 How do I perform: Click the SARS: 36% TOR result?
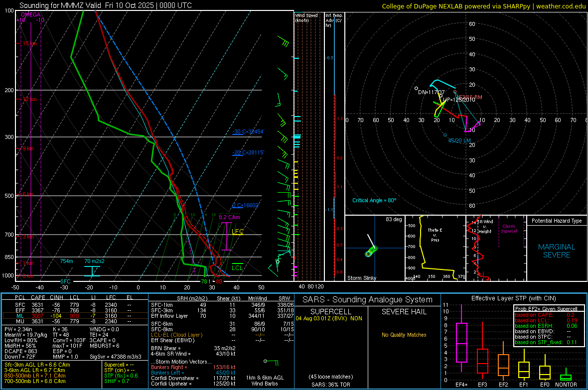tap(330, 385)
